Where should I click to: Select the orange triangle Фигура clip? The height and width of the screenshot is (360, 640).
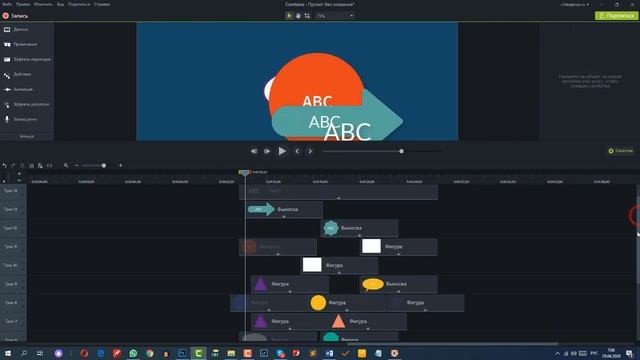368,322
